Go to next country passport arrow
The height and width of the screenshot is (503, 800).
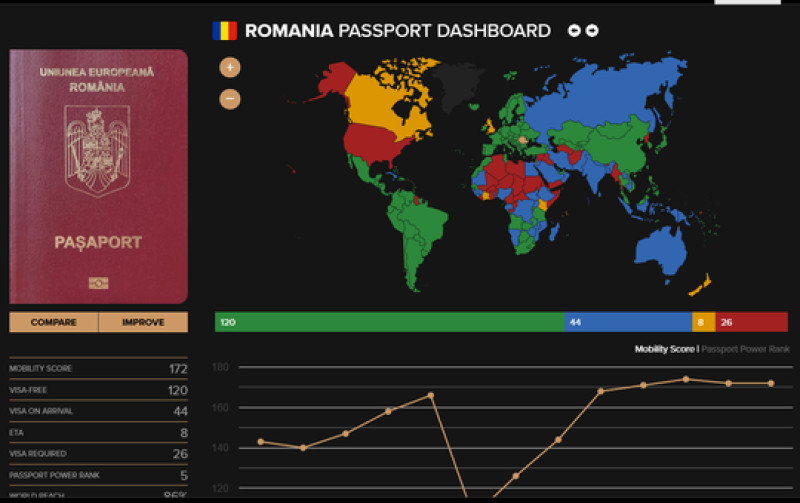coord(592,31)
